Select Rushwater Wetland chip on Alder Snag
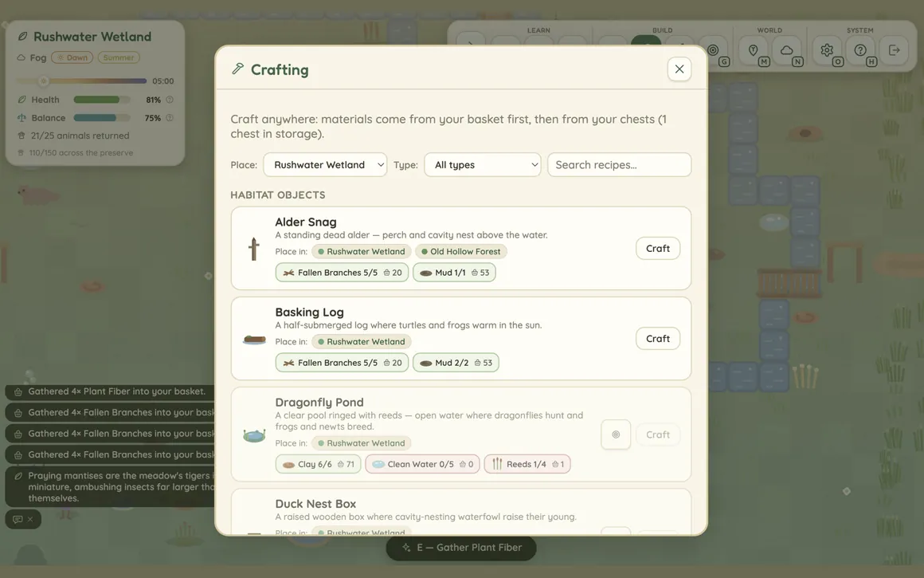The width and height of the screenshot is (924, 578). click(361, 251)
